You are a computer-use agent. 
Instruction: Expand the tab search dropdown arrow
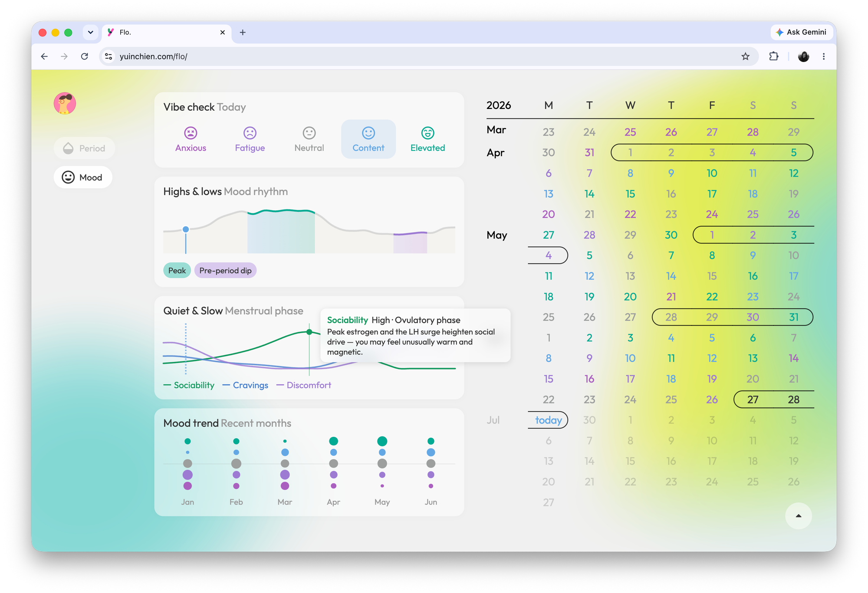(90, 32)
